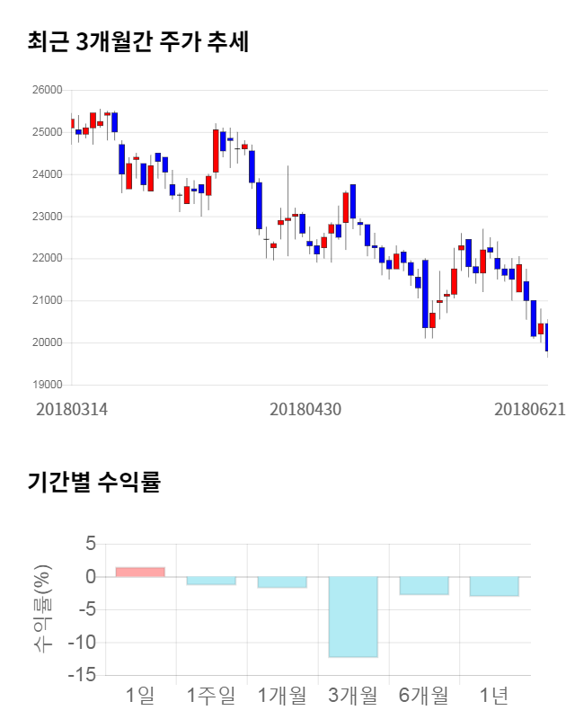Click the 20180430 date label
Image resolution: width=575 pixels, height=728 pixels.
[305, 409]
